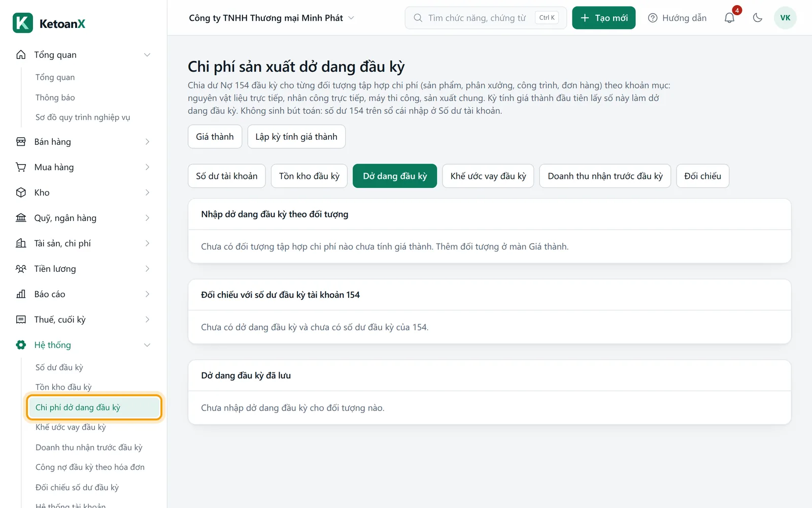This screenshot has height=508, width=812.
Task: Open the company selector dropdown
Action: tap(272, 18)
